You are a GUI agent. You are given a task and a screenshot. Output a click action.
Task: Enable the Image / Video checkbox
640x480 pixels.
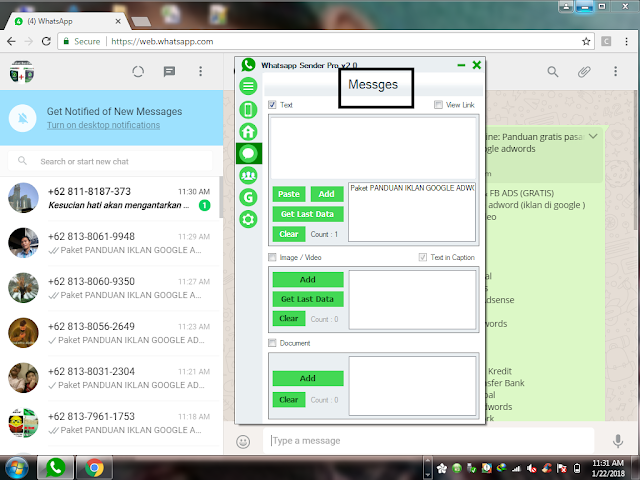272,258
